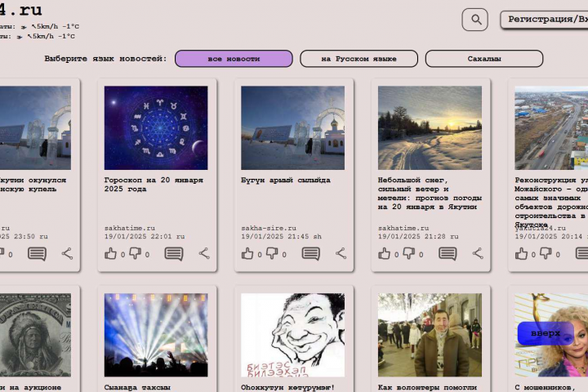
Task: Click sakhatime.ru source under Небольшой снег
Action: [403, 228]
